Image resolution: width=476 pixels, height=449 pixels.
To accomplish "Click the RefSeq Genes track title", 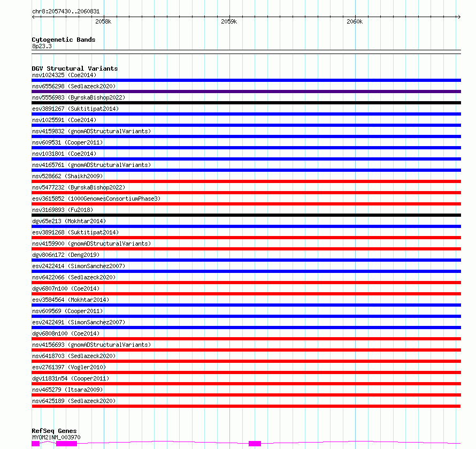I will point(54,431).
